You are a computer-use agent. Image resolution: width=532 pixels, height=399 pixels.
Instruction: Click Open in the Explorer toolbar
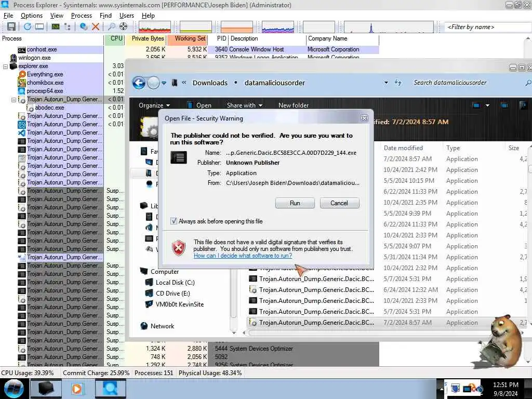coord(199,105)
